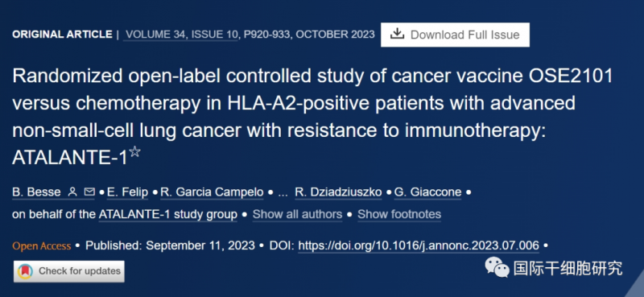Open author R. Dziadziuszko link
644x297 pixels.
coord(338,192)
